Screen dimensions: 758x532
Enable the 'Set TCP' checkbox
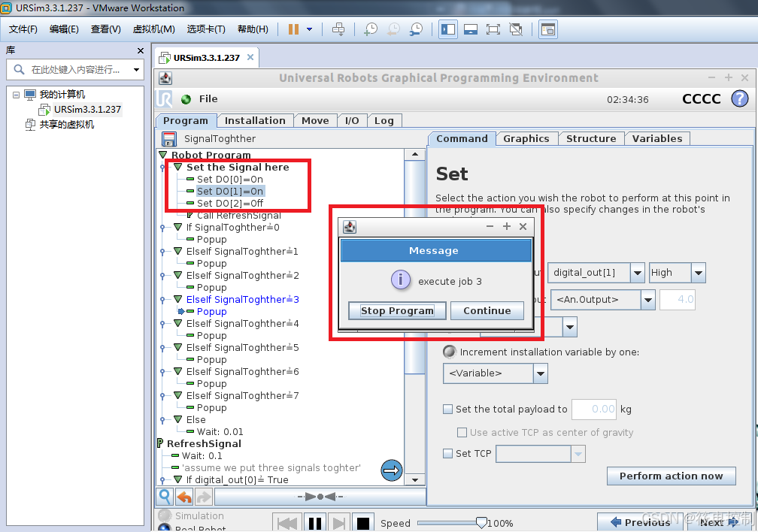[x=448, y=453]
